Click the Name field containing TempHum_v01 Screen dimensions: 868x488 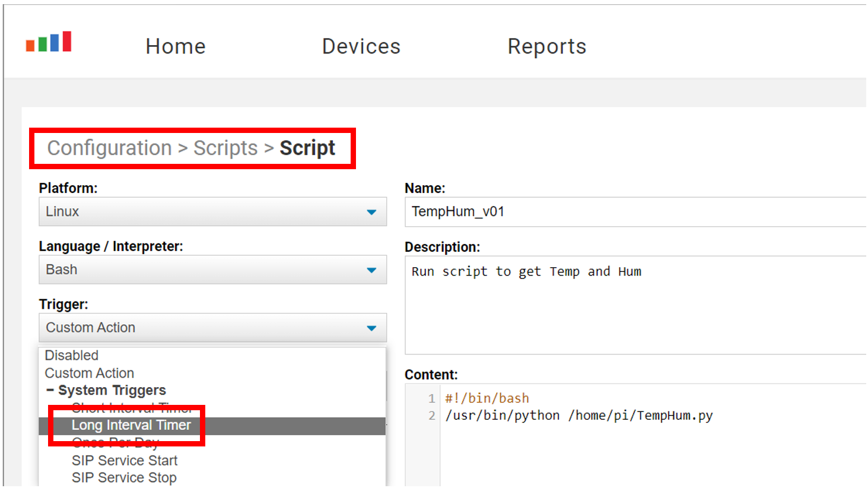point(635,212)
